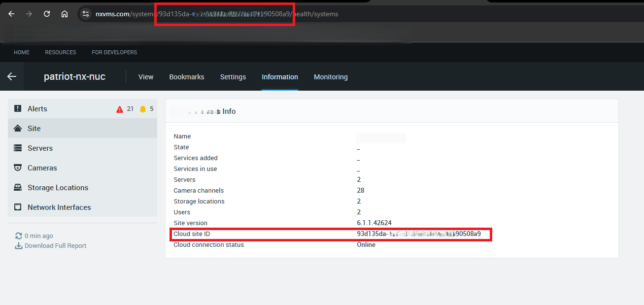Viewport: 644px width, 305px height.
Task: Click the download icon for Full Report
Action: [19, 246]
